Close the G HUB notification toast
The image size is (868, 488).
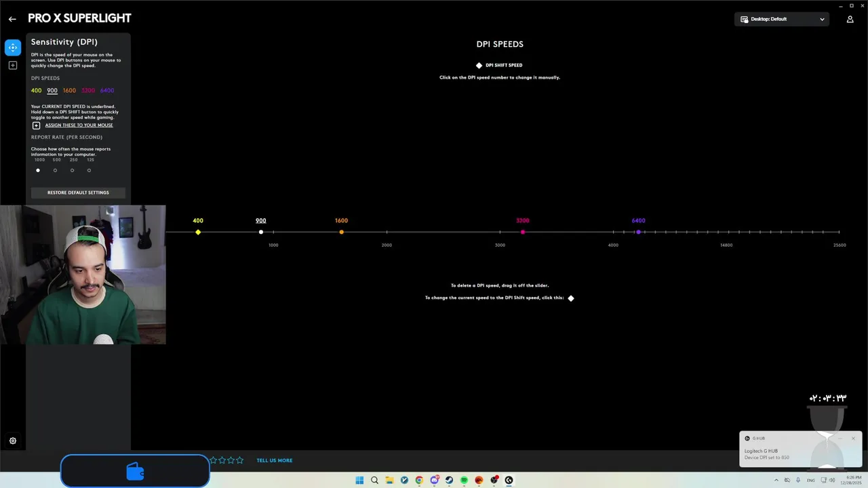point(853,439)
